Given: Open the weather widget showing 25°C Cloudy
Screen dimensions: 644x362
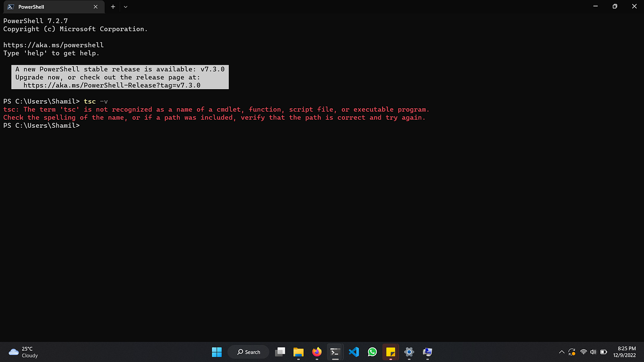Looking at the screenshot, I should click(x=23, y=352).
